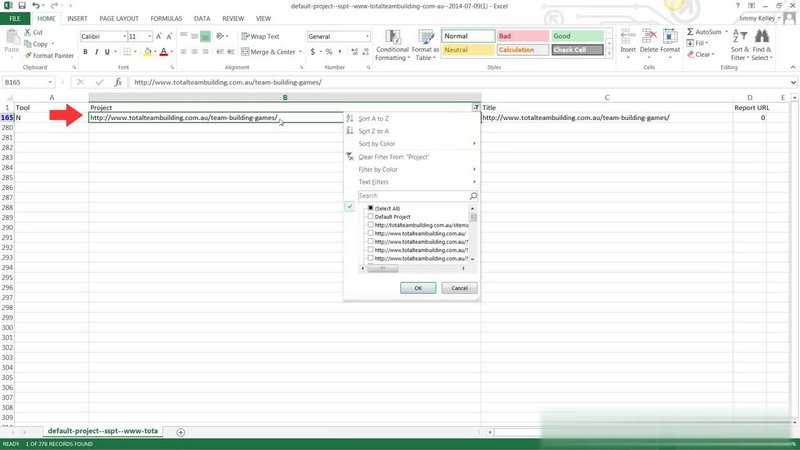Click the Wrap Text icon
The height and width of the screenshot is (450, 800).
click(245, 36)
